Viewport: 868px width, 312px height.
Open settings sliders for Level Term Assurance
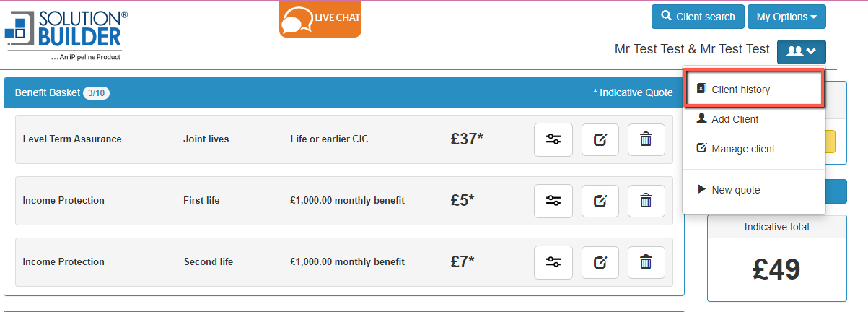point(553,139)
